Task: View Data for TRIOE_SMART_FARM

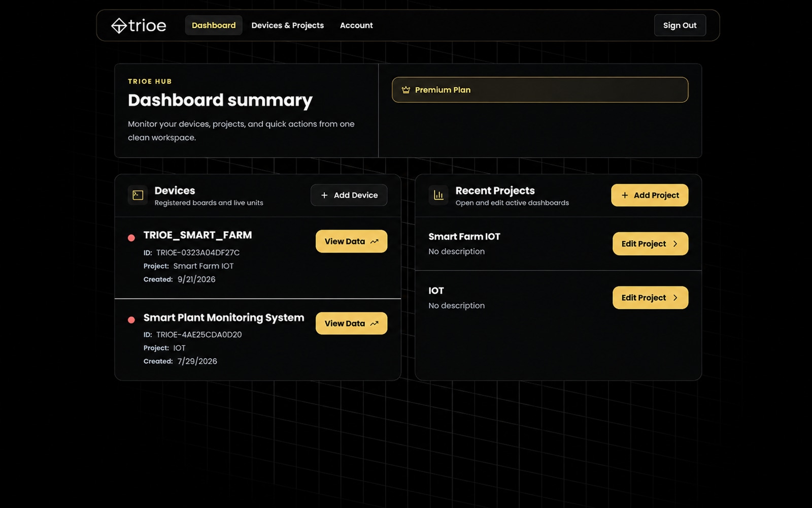Action: coord(351,241)
